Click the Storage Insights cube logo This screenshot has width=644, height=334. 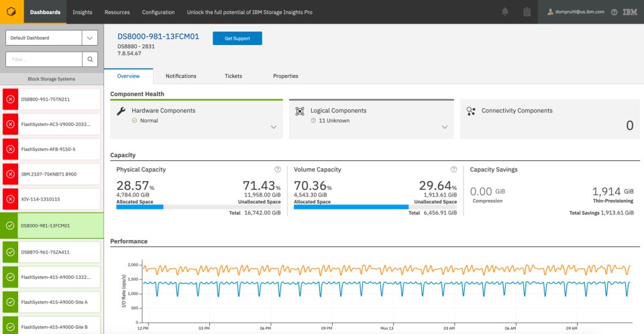(x=11, y=12)
